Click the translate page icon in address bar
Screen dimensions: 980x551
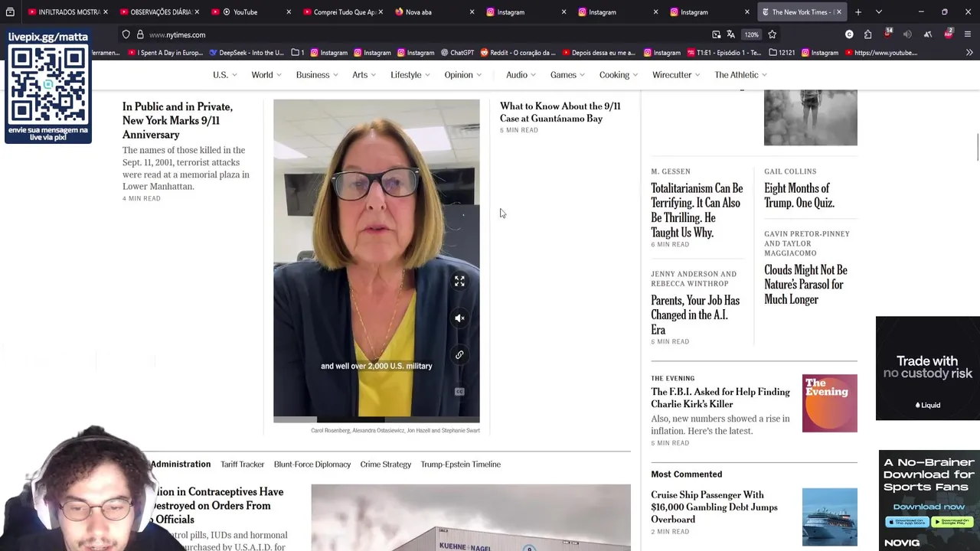730,34
